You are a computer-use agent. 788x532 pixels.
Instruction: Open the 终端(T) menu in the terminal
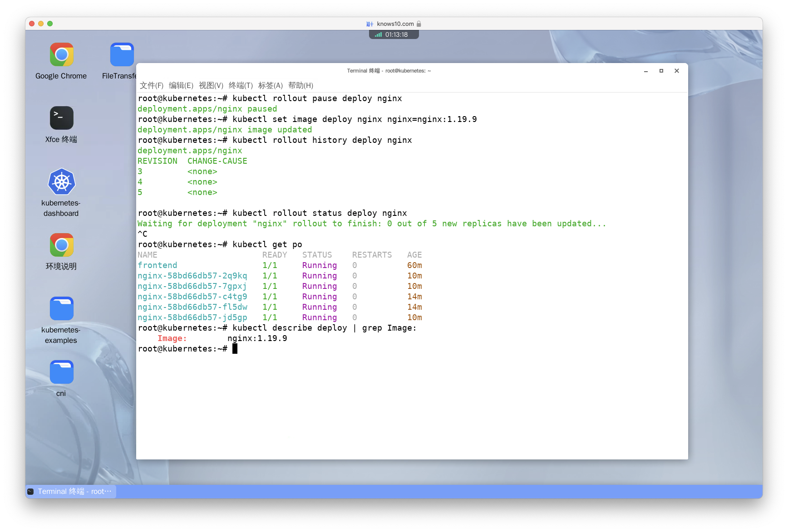point(241,85)
